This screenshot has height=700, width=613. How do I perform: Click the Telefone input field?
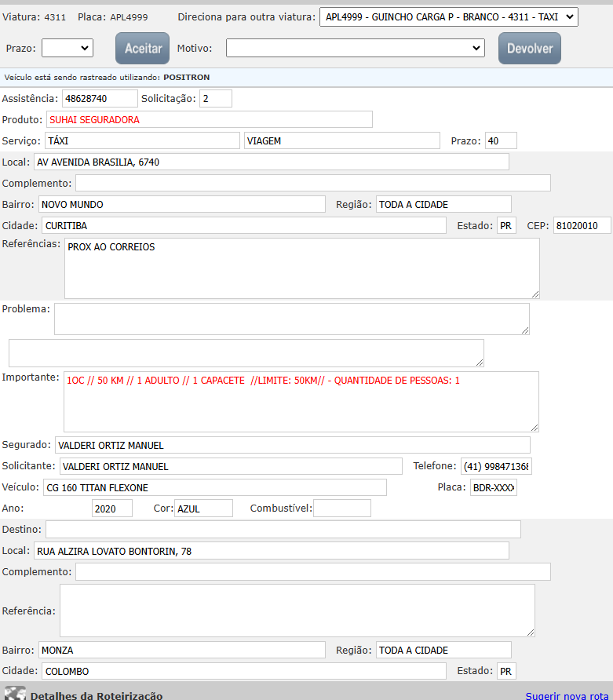(495, 466)
